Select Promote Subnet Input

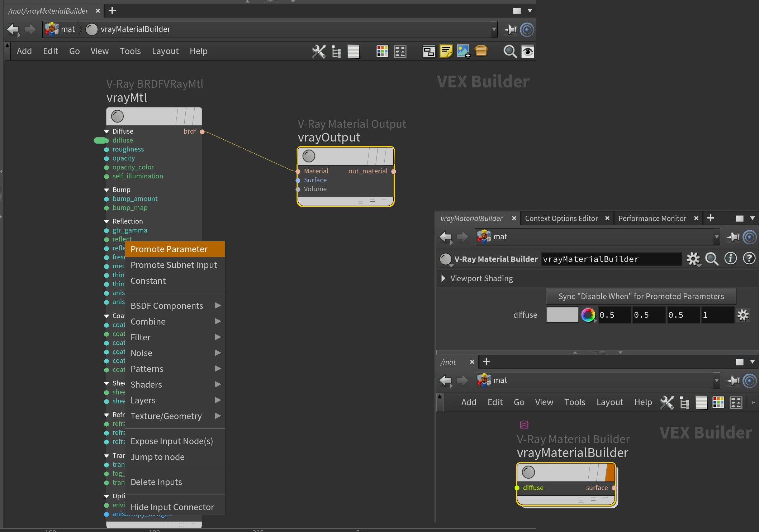click(175, 265)
